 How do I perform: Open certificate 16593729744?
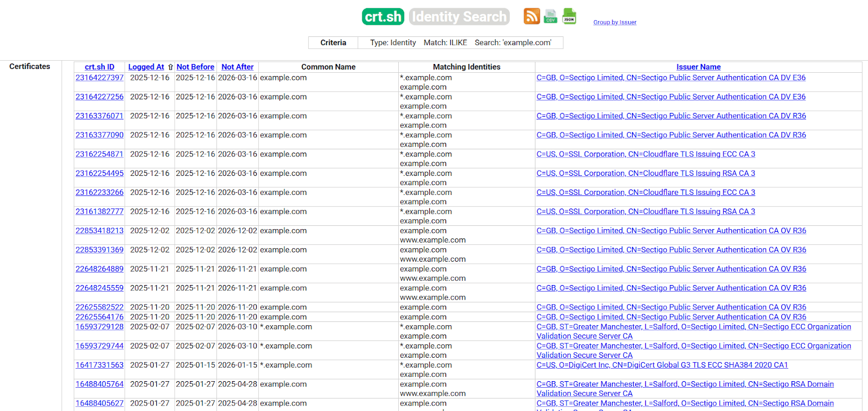[99, 346]
